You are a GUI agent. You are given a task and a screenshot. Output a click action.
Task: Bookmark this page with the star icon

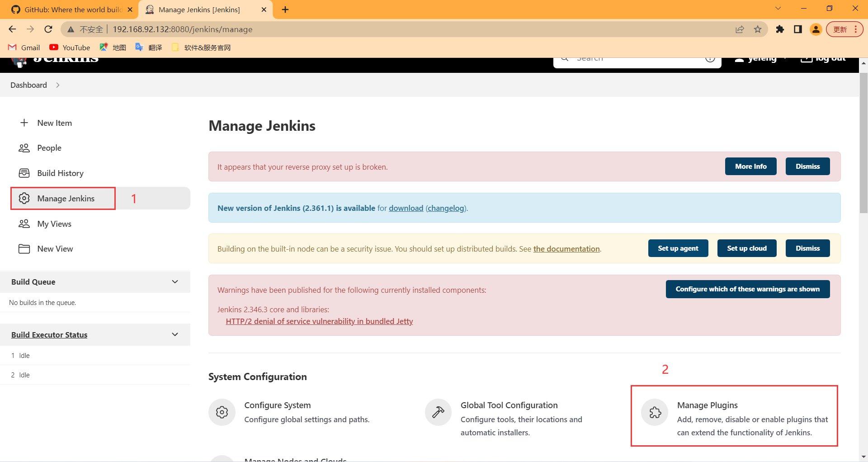pos(758,29)
